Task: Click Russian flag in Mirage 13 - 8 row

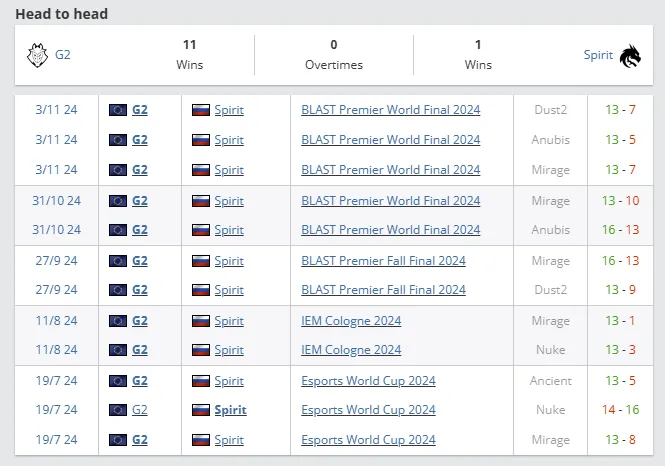Action: [x=201, y=440]
